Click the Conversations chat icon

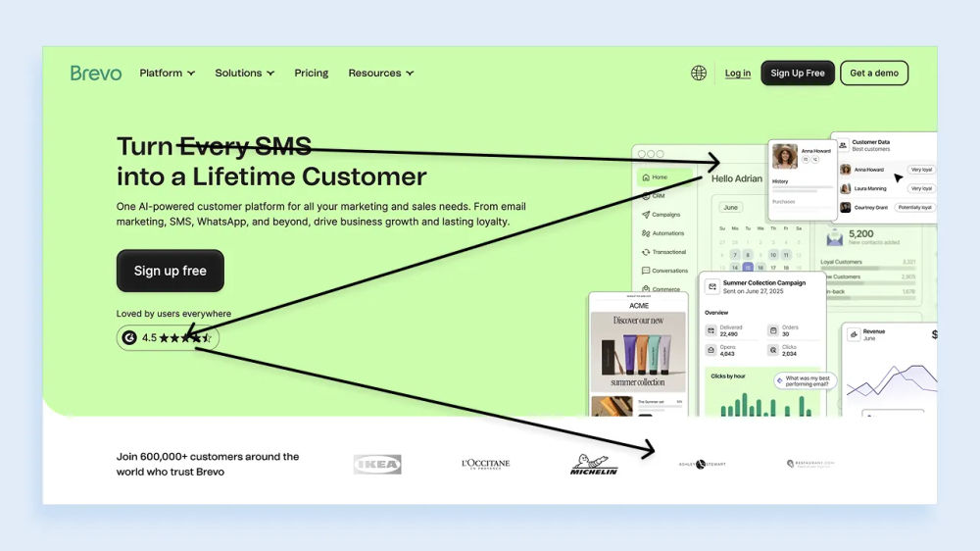[646, 271]
